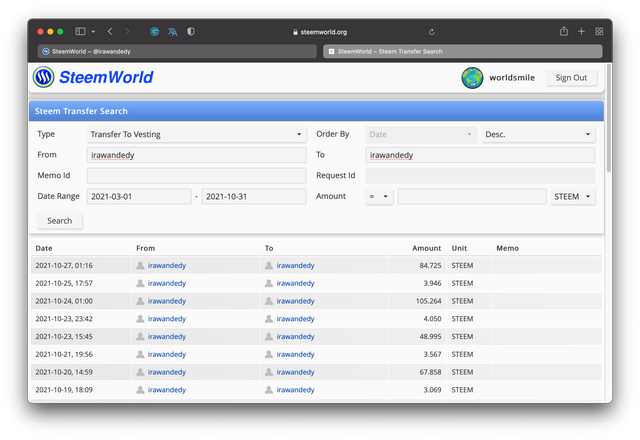Click the recipient avatar icon on the 2021-10-24 row
This screenshot has width=640, height=440.
269,301
